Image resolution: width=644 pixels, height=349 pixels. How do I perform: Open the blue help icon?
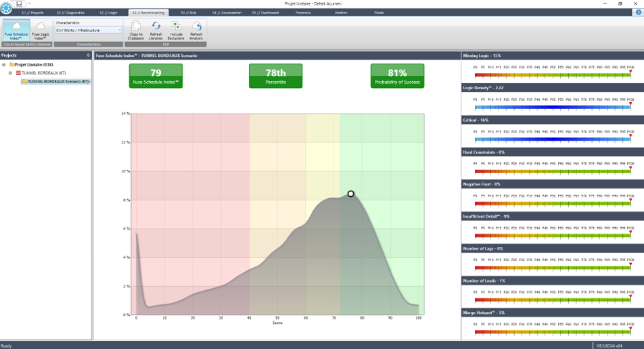click(x=639, y=12)
